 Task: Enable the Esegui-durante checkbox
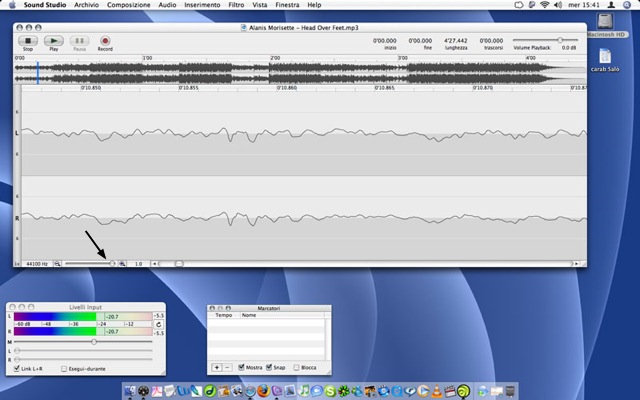point(64,369)
